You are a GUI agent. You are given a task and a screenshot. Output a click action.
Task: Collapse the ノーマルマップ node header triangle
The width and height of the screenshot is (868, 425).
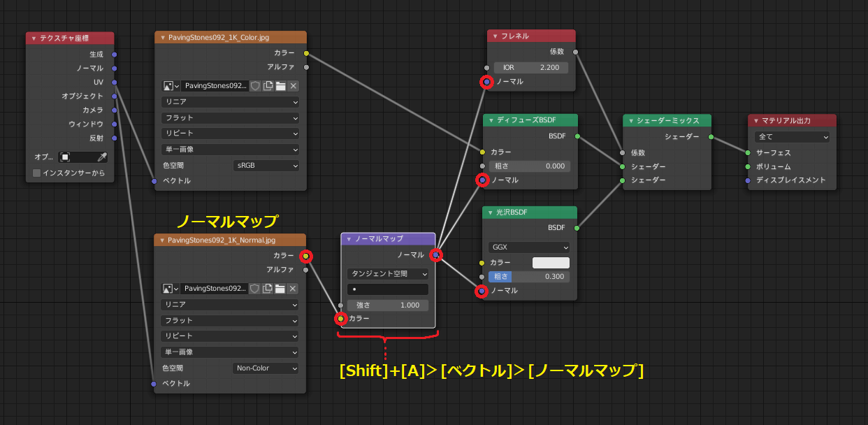[349, 239]
